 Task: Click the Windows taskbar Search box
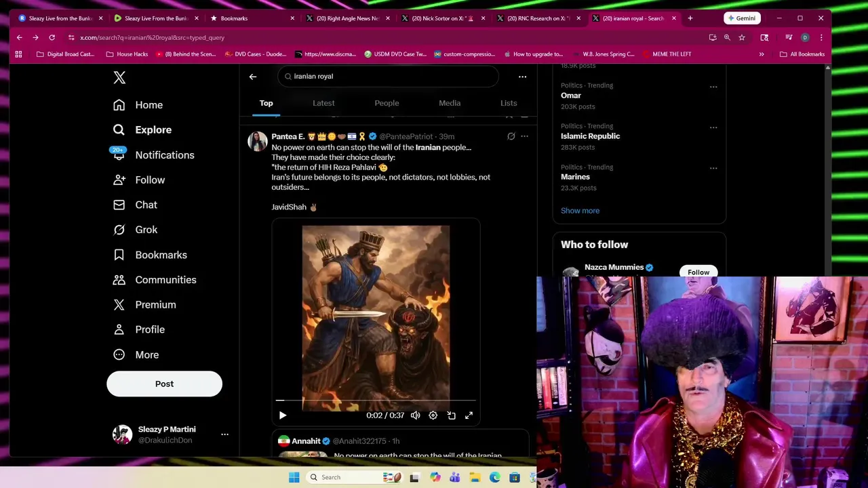[353, 477]
